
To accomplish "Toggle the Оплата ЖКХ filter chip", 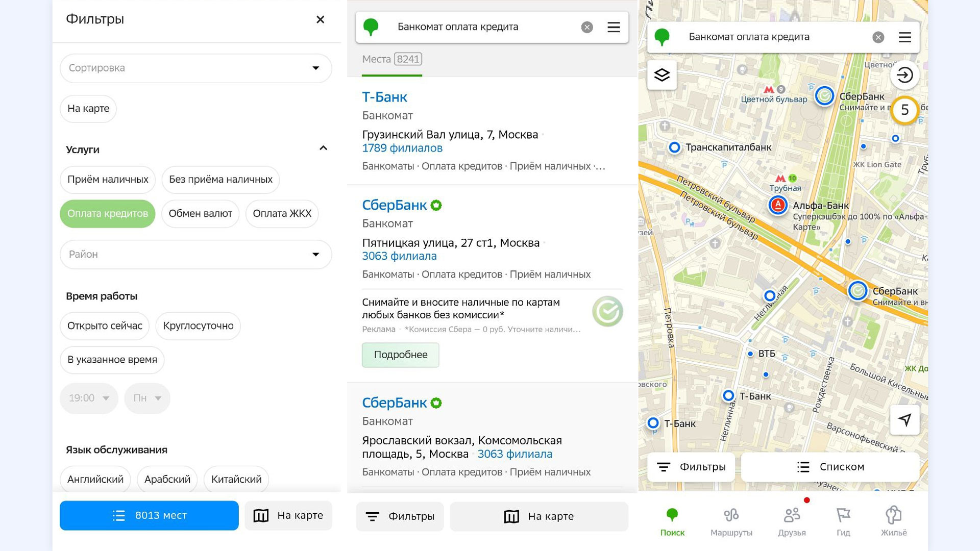I will (282, 214).
